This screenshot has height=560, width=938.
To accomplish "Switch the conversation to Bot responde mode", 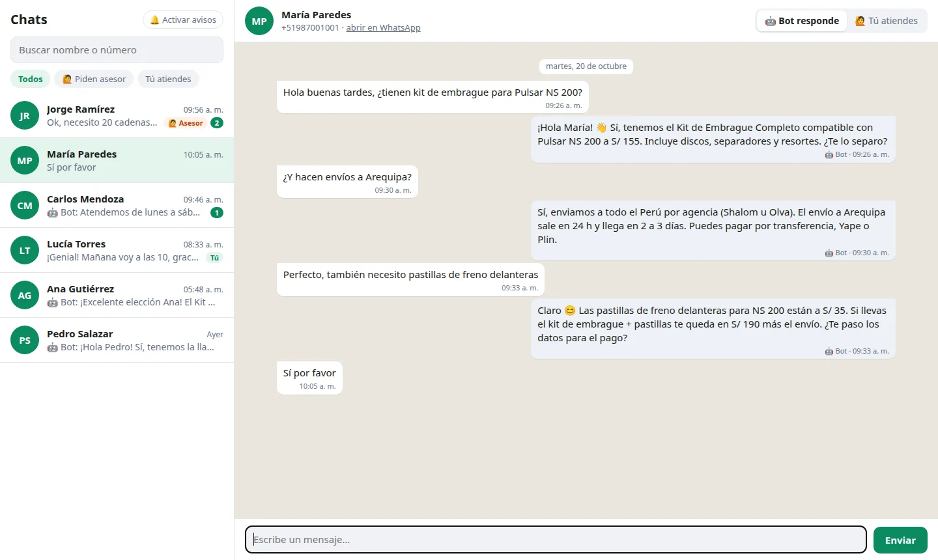I will [x=802, y=21].
